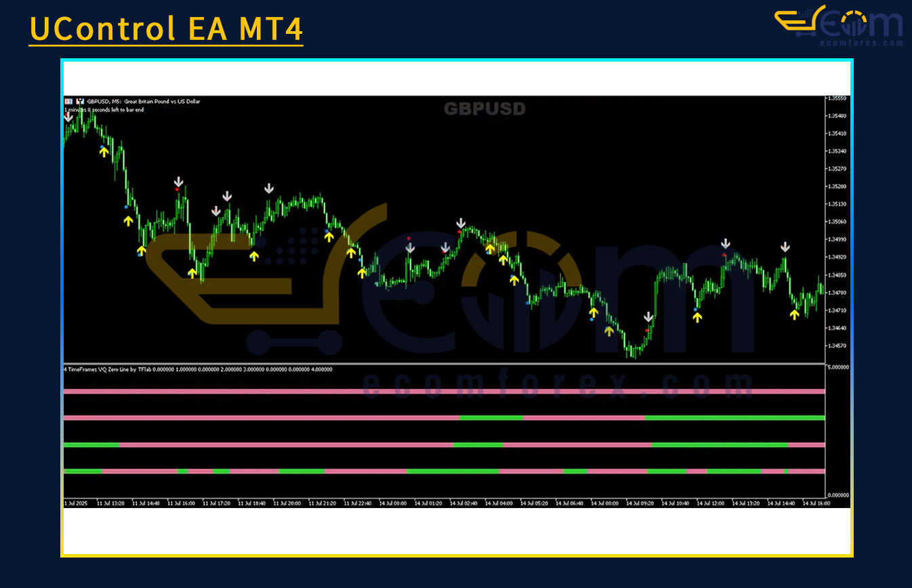Viewport: 912px width, 588px height.
Task: Click the '11 Jul 22:40' time label
Action: (357, 503)
